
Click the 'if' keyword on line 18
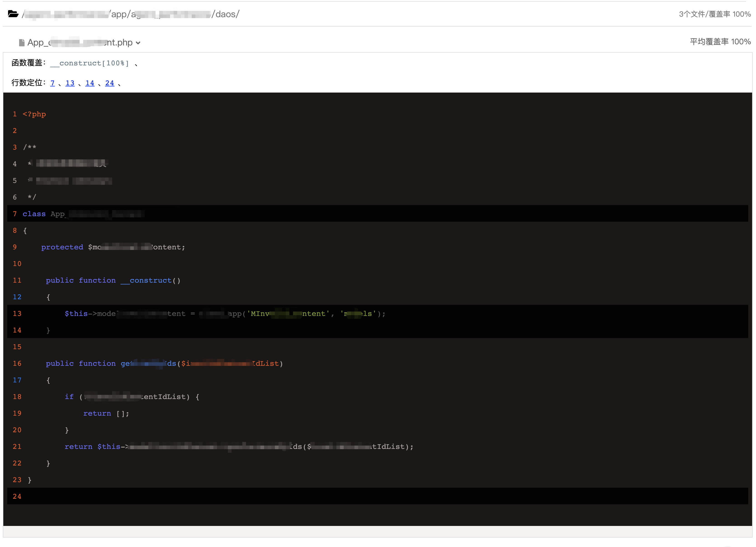(69, 397)
